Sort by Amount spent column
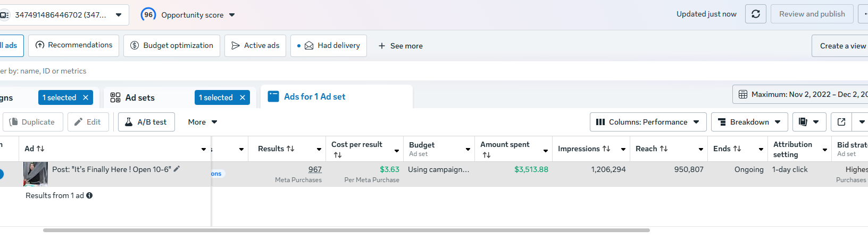Screen dimensions: 868x246 487,155
